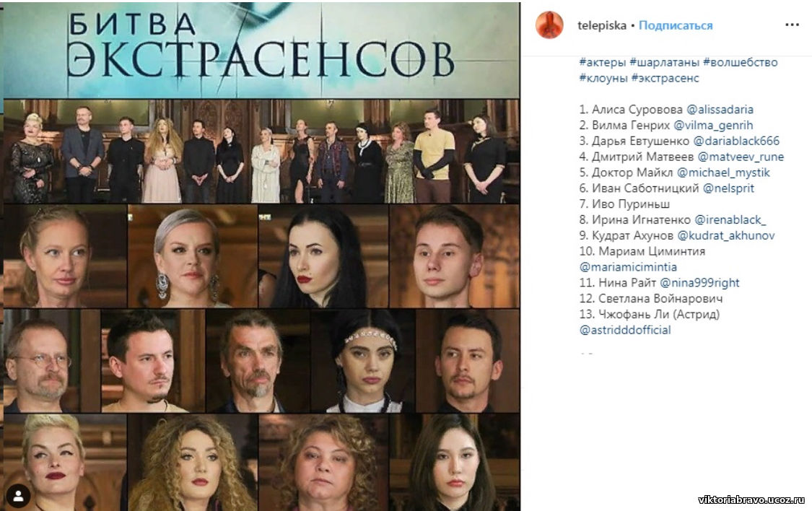The width and height of the screenshot is (812, 511).
Task: Visit the @alissadaria profile mention
Action: pos(720,110)
